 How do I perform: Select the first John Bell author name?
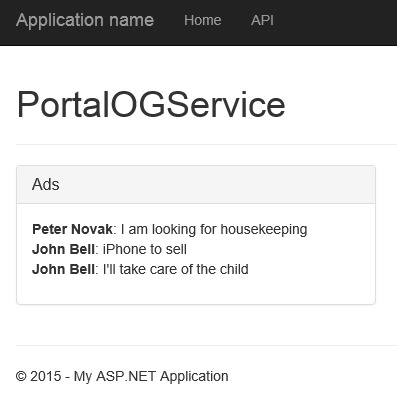pyautogui.click(x=63, y=249)
